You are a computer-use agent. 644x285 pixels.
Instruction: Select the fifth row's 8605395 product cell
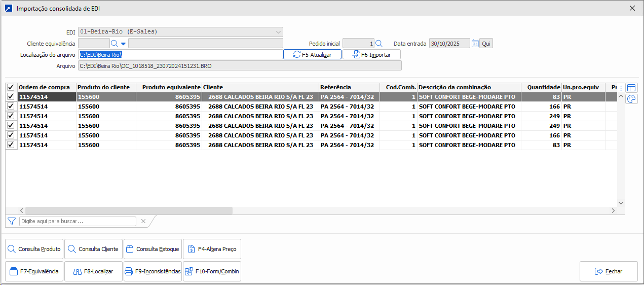(x=169, y=135)
